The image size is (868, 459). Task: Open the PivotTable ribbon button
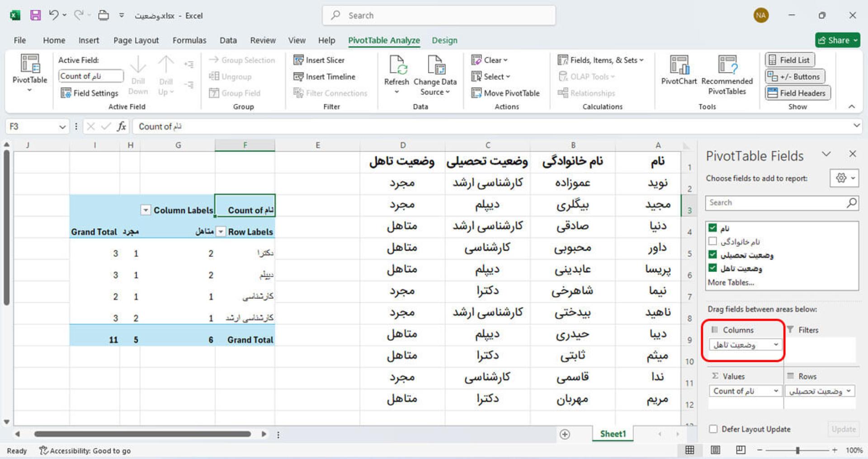click(30, 74)
